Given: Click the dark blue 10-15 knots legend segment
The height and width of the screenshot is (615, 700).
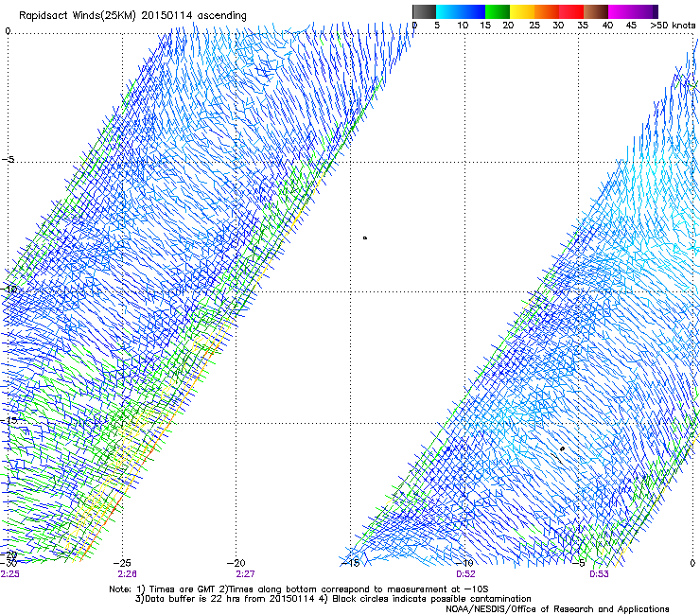Looking at the screenshot, I should [x=473, y=11].
